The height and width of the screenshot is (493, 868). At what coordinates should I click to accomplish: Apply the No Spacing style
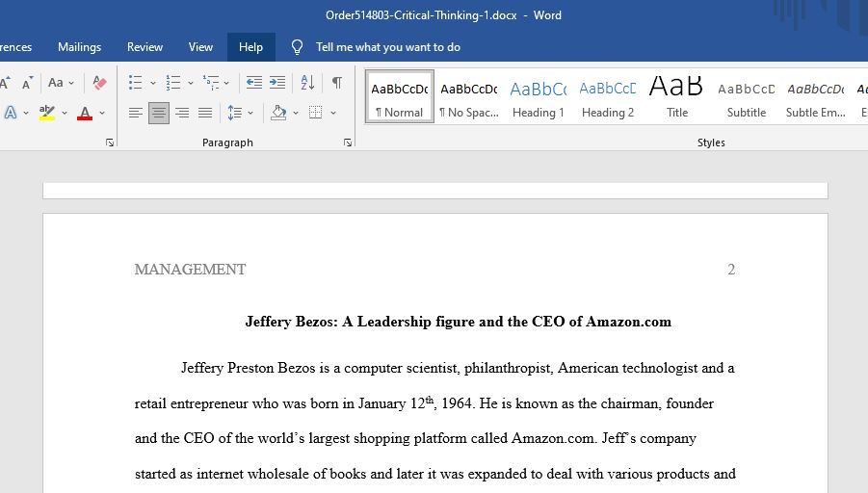click(469, 97)
